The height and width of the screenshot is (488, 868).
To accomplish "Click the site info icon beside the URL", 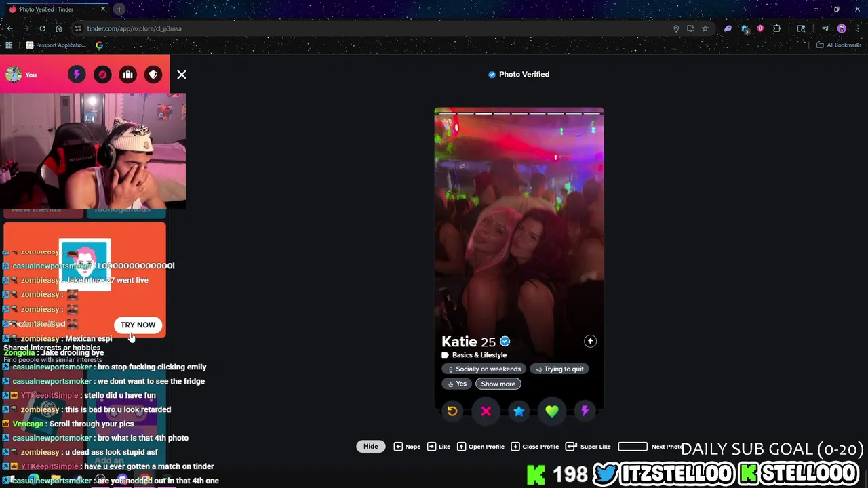I will 78,28.
